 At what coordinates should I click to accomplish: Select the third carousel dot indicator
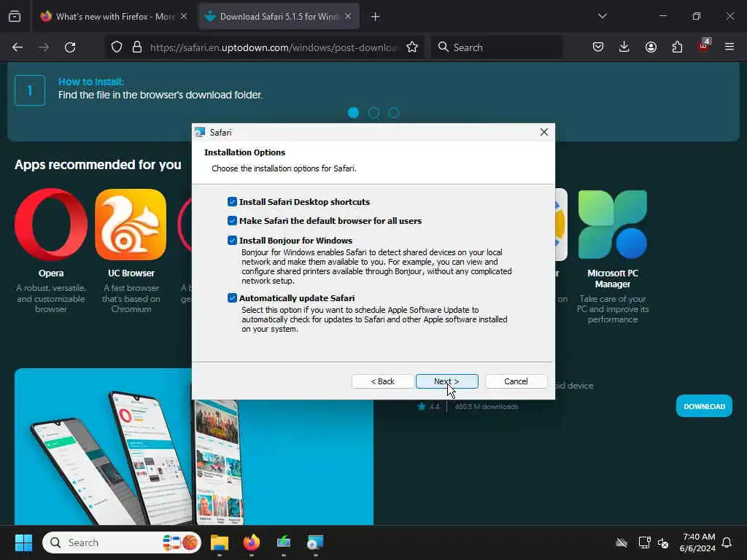click(393, 113)
